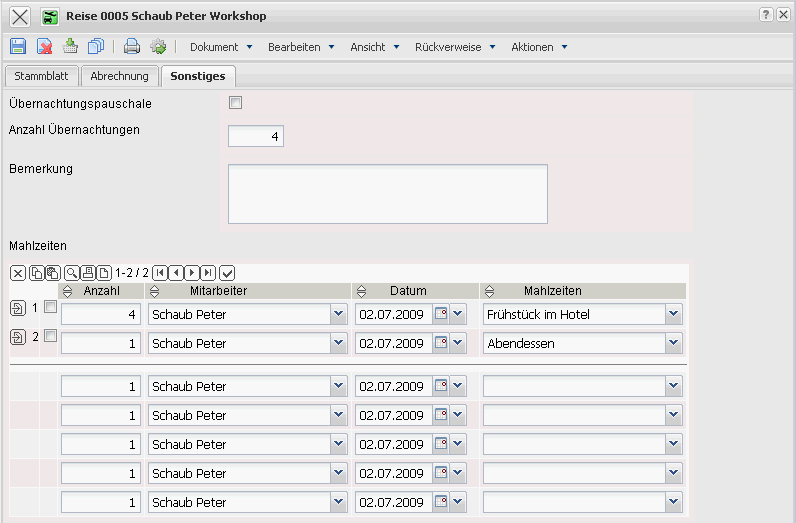796x523 pixels.
Task: Open the Mahlzeiten dropdown showing Abendessen
Action: pos(673,343)
